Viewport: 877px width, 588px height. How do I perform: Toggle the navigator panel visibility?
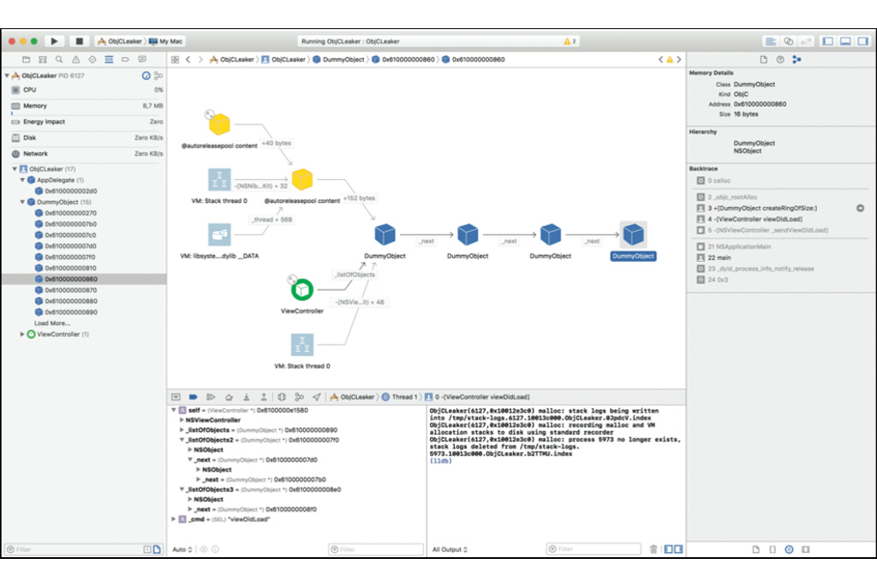pos(827,40)
